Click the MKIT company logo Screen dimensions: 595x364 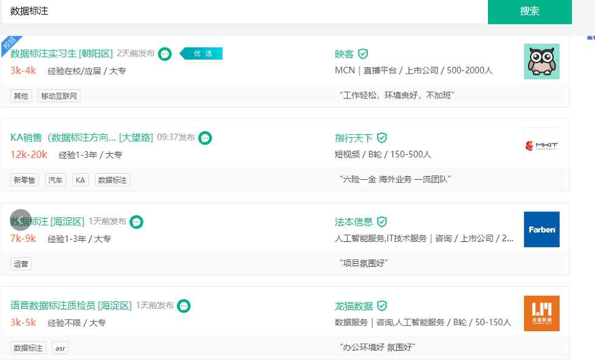[x=542, y=145]
